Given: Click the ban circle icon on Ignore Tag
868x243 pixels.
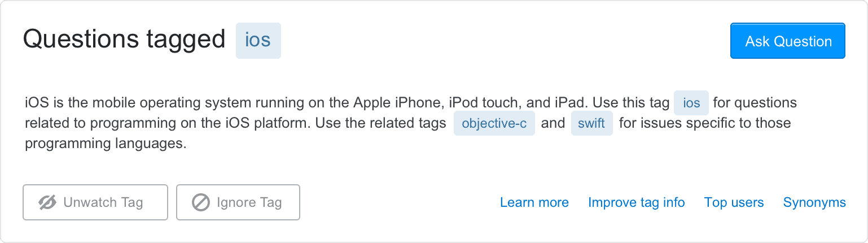Looking at the screenshot, I should point(201,202).
